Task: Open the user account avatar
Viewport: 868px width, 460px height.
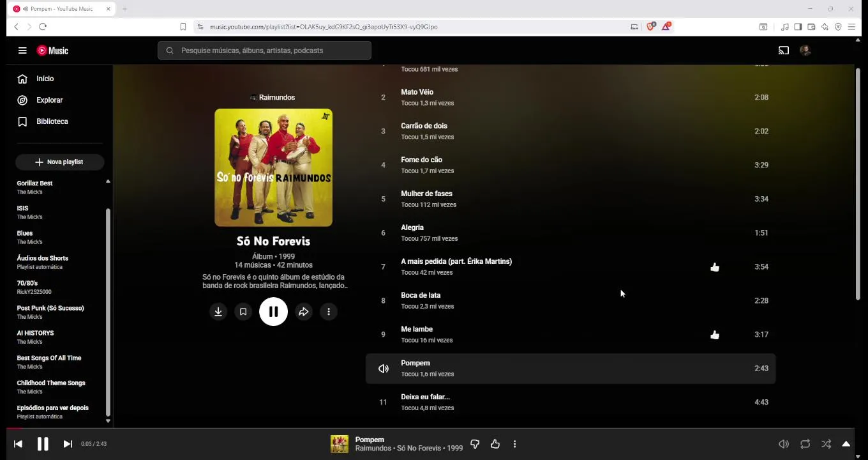Action: pyautogui.click(x=805, y=50)
